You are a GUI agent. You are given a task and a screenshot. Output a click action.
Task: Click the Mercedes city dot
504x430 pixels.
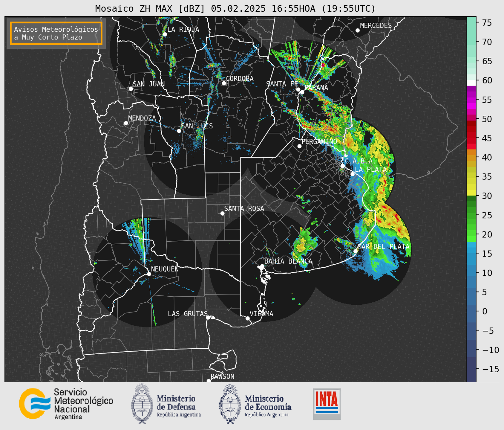pyautogui.click(x=358, y=31)
